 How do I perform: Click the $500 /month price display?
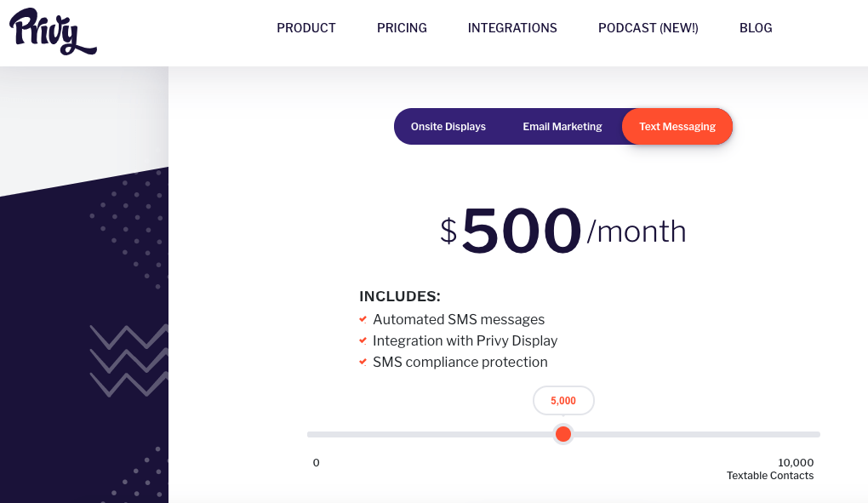tap(563, 230)
